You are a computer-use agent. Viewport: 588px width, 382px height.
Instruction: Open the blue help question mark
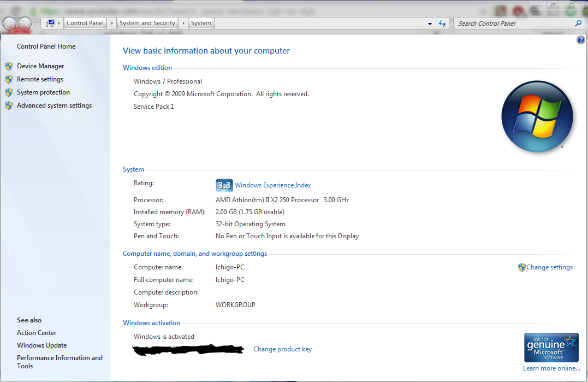coord(580,40)
